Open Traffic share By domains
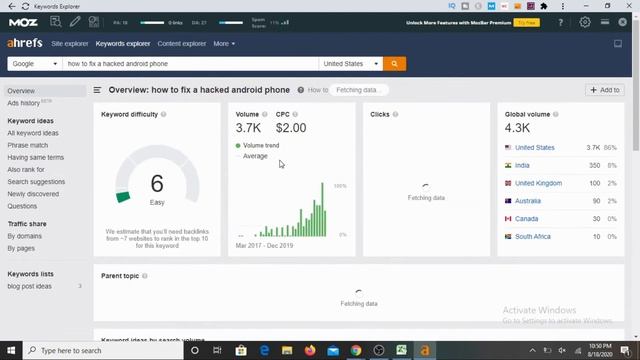The width and height of the screenshot is (640, 360). pos(24,236)
